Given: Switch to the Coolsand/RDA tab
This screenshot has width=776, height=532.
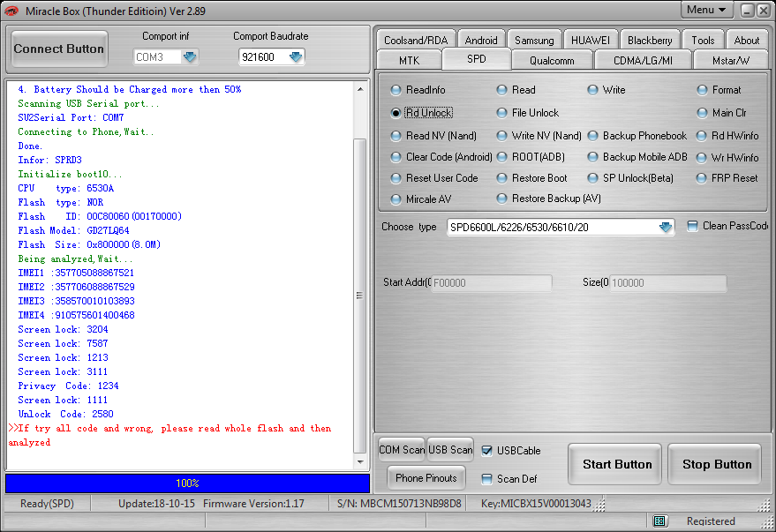Looking at the screenshot, I should pyautogui.click(x=416, y=40).
